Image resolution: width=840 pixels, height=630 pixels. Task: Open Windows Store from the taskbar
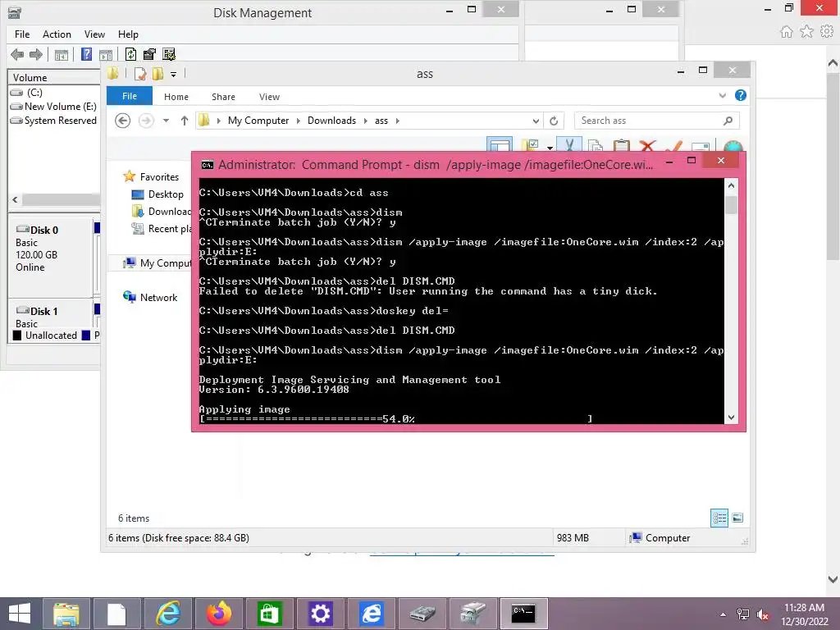[x=269, y=614]
